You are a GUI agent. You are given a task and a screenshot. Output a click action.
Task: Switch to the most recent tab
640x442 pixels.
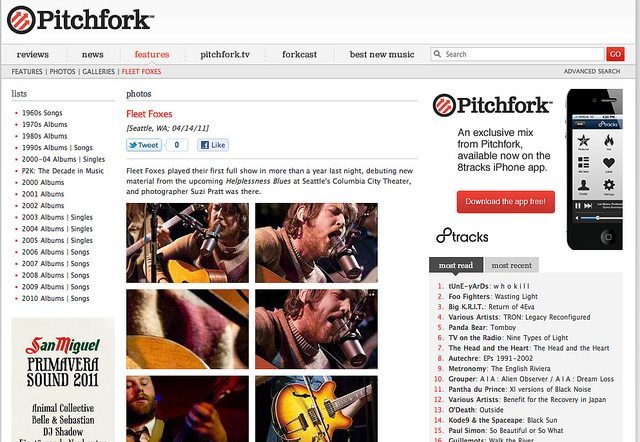511,265
